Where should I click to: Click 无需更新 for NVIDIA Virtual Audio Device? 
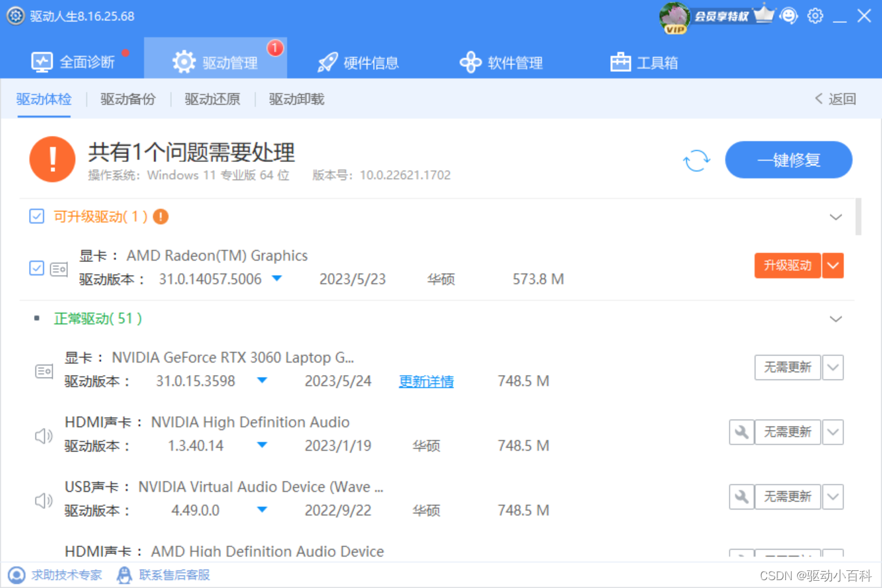[x=788, y=497]
